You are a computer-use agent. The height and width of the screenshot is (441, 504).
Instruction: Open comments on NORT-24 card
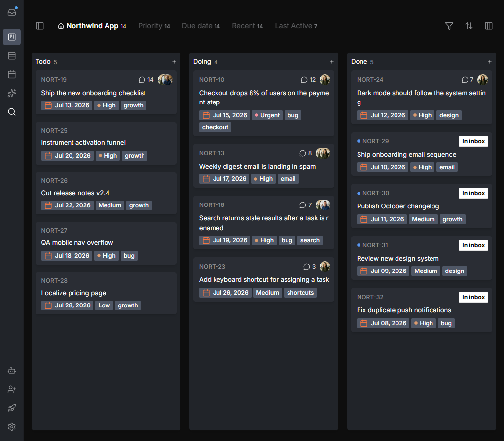click(468, 80)
